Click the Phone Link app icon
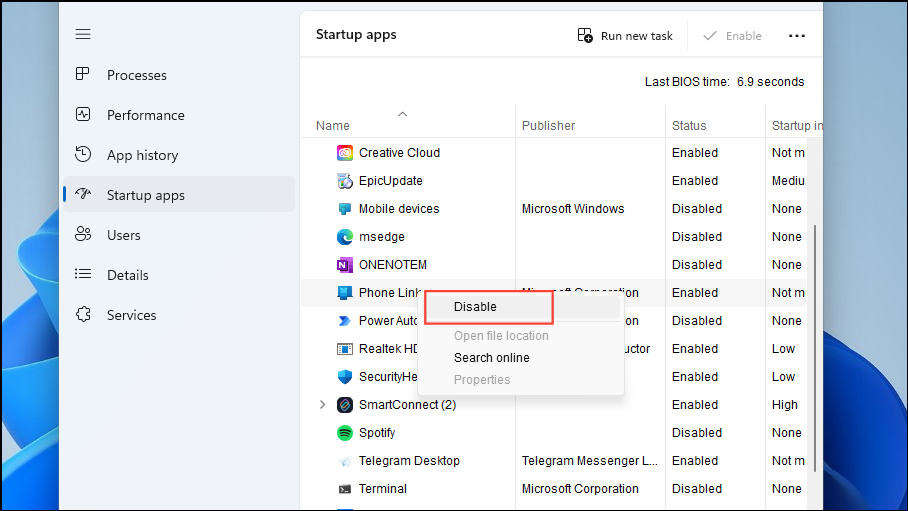 345,293
